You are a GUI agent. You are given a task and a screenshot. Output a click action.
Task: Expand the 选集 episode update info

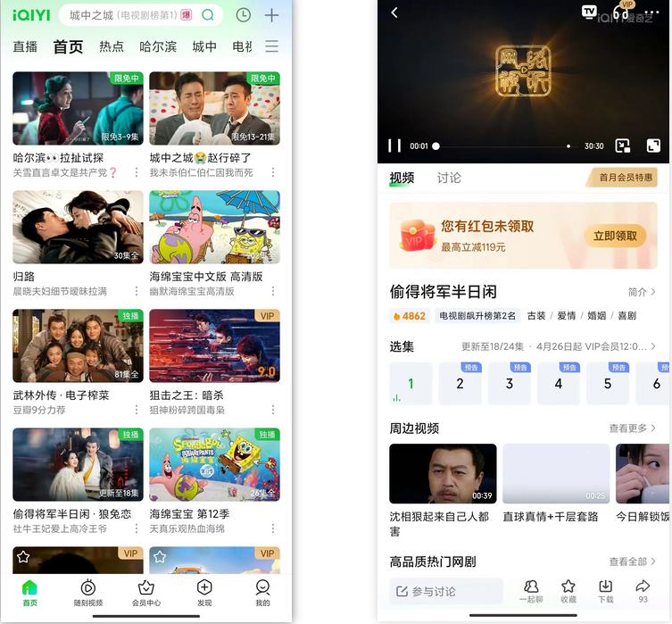(x=559, y=346)
